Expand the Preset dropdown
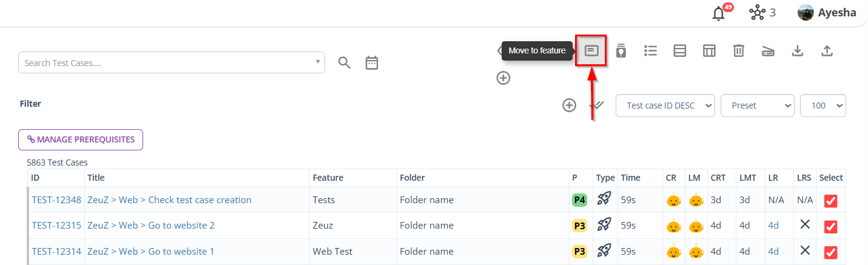Screen dimensions: 868x265 point(757,106)
